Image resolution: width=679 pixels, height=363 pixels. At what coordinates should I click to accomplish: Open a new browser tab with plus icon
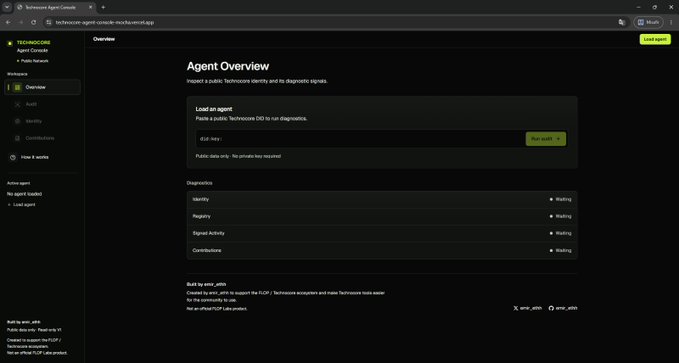click(x=103, y=7)
